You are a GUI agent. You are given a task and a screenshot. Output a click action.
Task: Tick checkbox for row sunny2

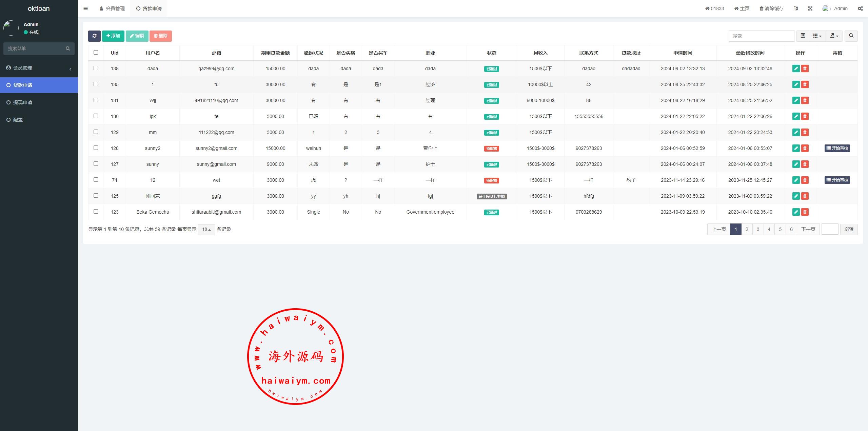(x=96, y=148)
